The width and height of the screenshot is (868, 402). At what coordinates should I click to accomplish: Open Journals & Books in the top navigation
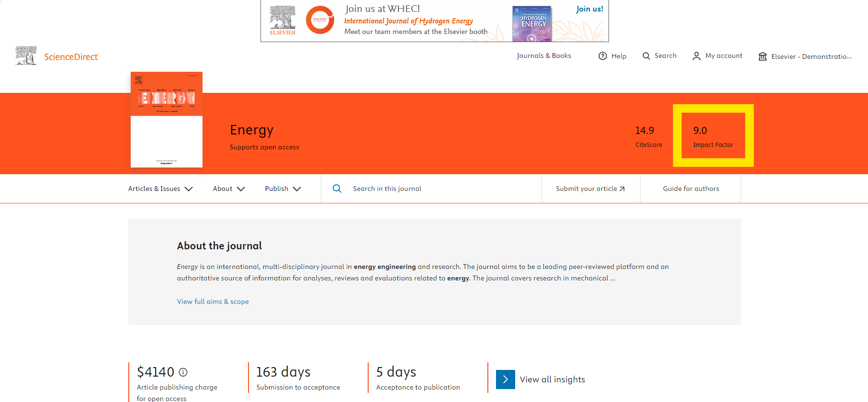coord(543,56)
